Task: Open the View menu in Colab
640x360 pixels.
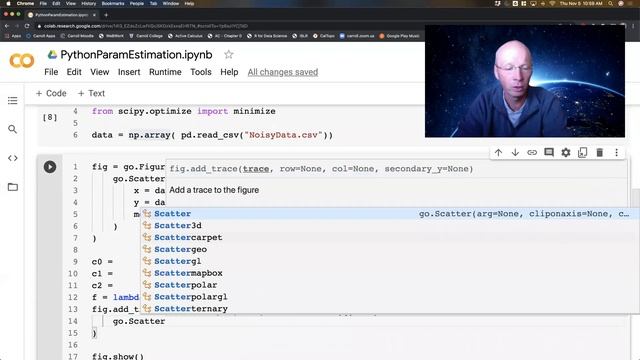Action: 100,72
